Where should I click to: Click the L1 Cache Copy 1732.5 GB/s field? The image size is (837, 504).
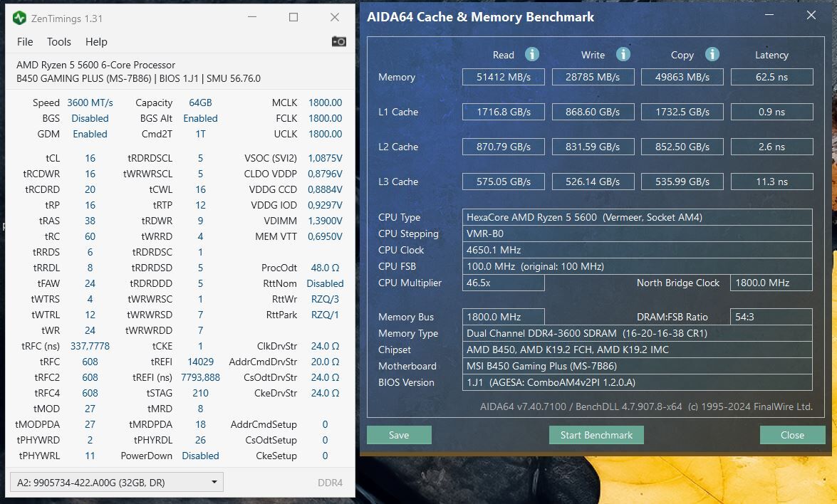[x=682, y=112]
